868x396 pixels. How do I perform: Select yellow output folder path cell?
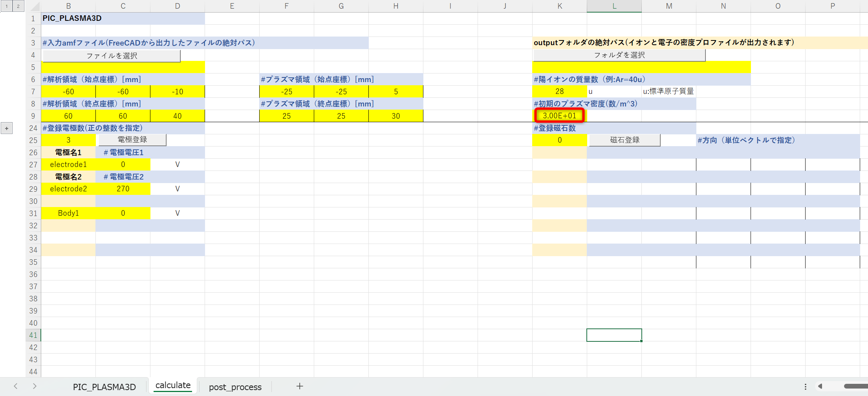click(642, 67)
